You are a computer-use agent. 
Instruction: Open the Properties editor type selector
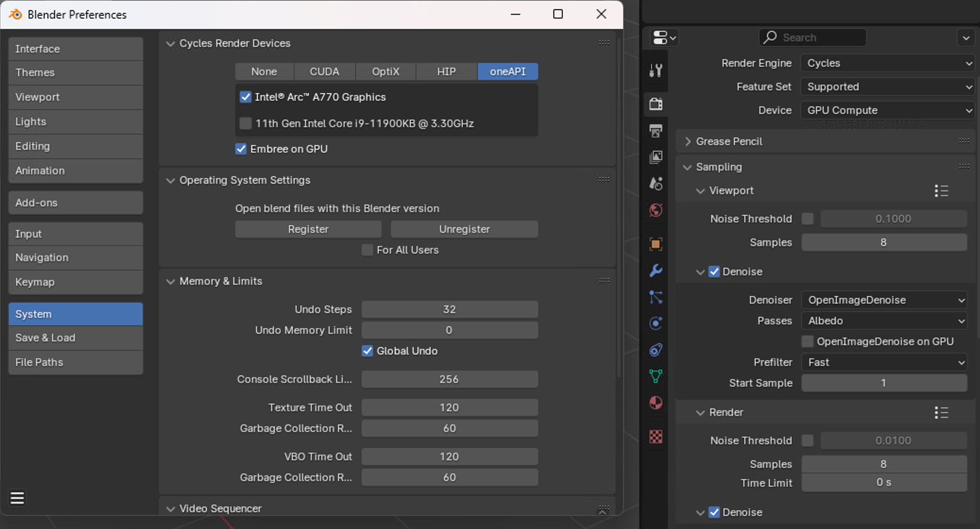(x=664, y=38)
